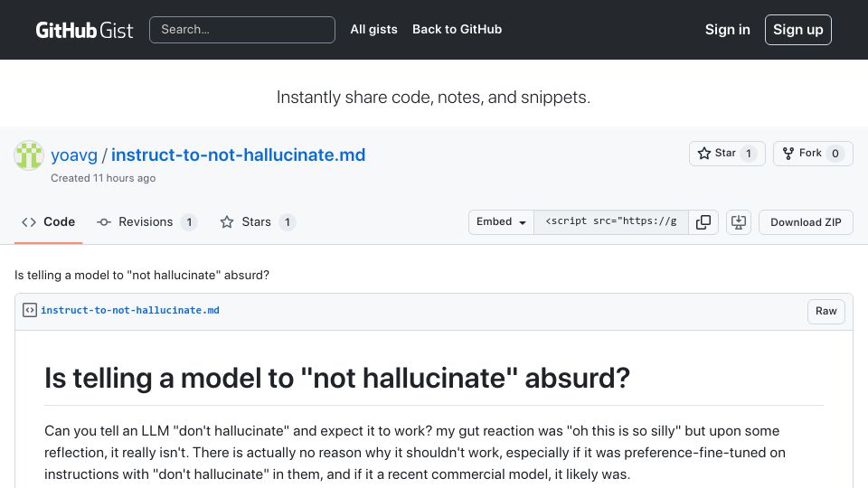Click the main heading of the markdown document
868x488 pixels.
pos(337,378)
